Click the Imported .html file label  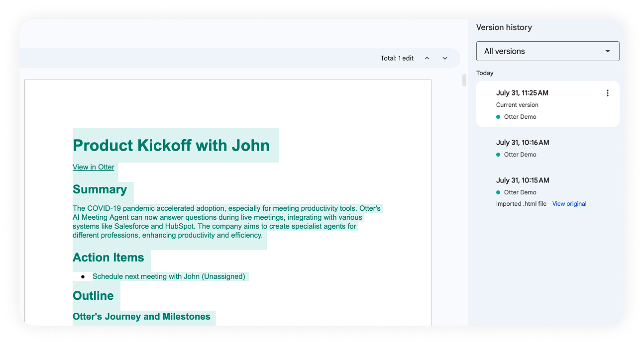pos(521,204)
